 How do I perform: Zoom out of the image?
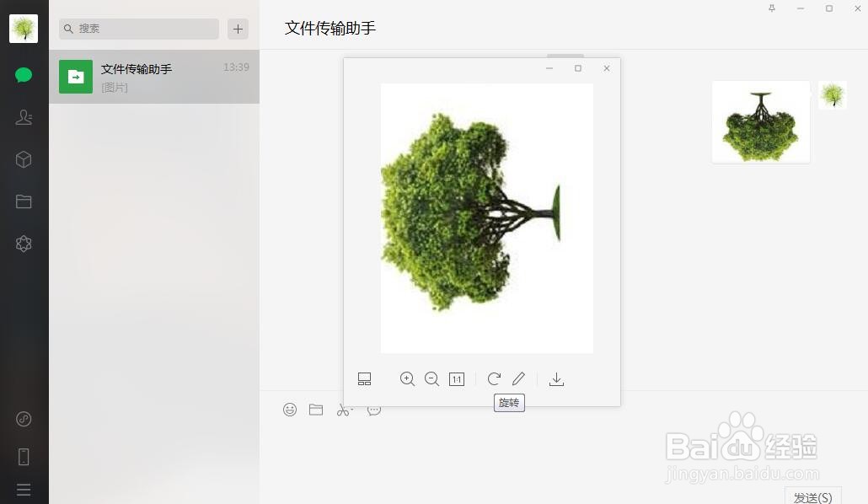point(432,378)
